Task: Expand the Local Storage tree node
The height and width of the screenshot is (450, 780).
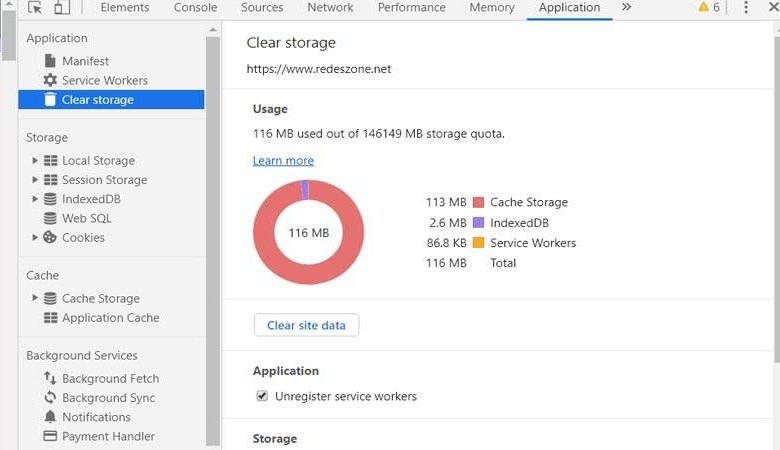Action: (35, 160)
